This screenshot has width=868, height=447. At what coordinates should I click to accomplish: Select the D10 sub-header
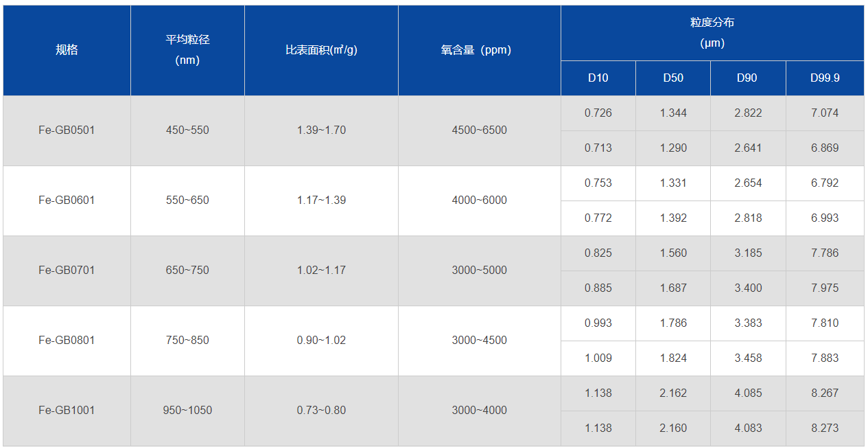(598, 78)
